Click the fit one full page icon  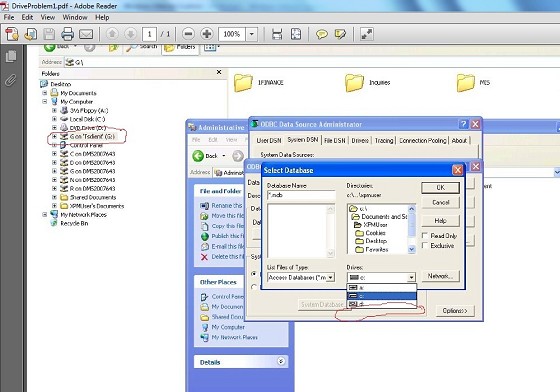pyautogui.click(x=296, y=34)
